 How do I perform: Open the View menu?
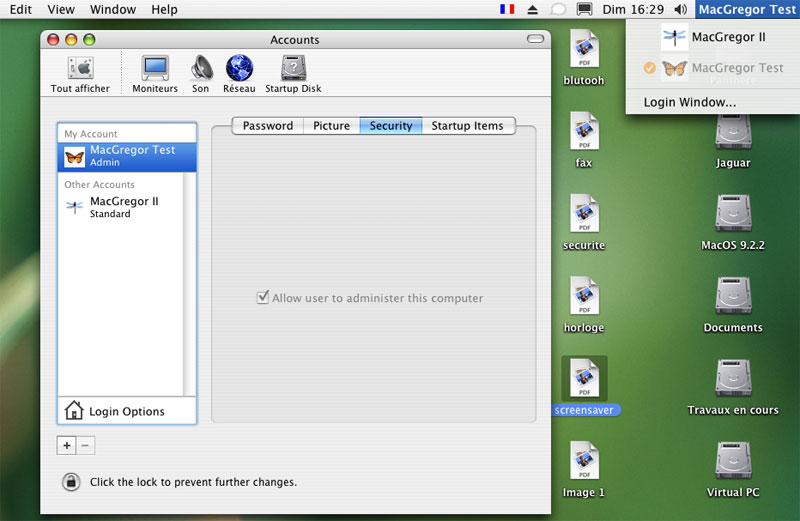61,9
